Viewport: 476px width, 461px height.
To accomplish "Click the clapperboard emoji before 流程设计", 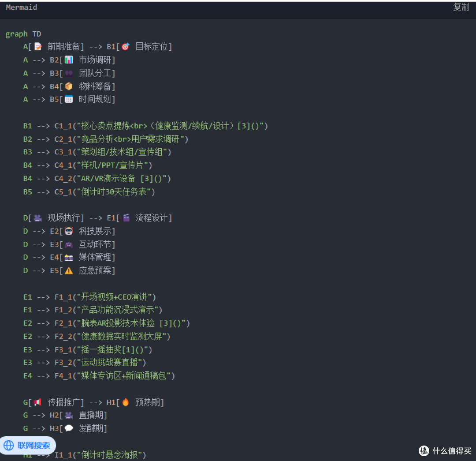I will pyautogui.click(x=126, y=217).
